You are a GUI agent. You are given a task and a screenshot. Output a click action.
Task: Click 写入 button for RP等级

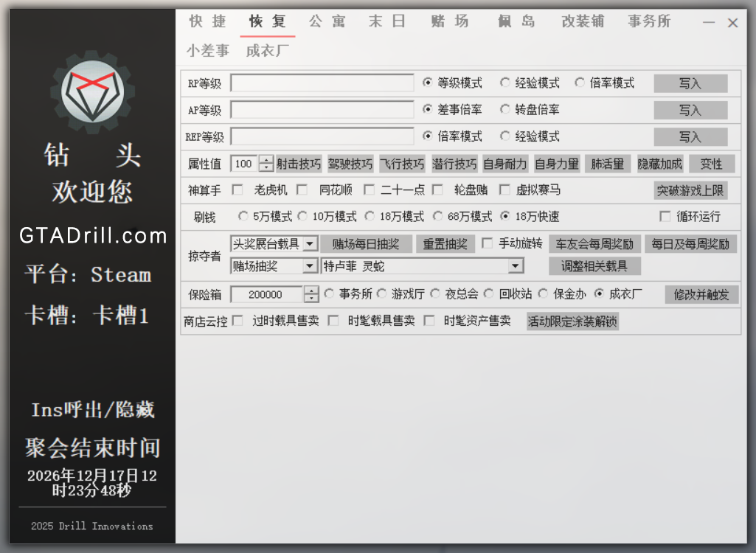(x=690, y=83)
